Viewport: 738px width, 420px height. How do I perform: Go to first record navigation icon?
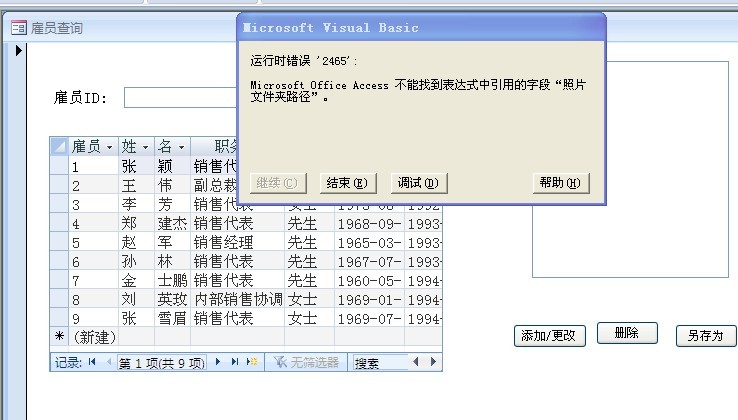point(92,362)
